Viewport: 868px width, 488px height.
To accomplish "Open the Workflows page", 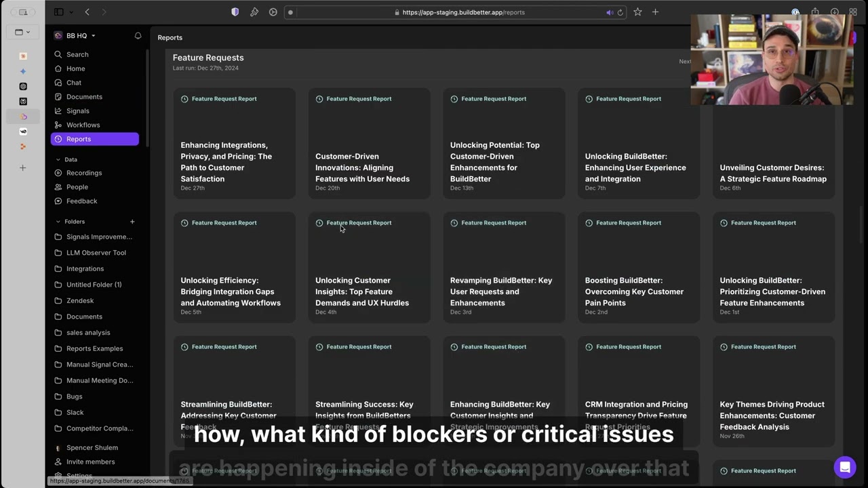I will click(95, 125).
